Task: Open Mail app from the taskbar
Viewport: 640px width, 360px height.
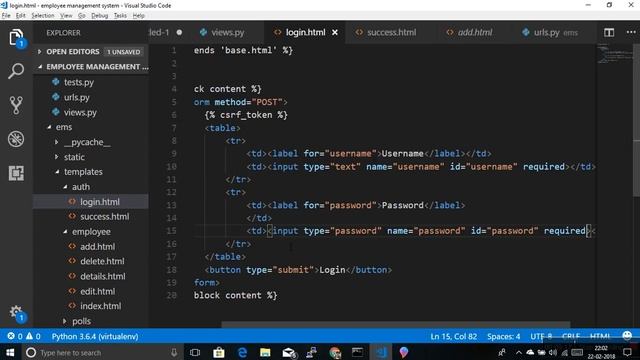Action: point(289,352)
